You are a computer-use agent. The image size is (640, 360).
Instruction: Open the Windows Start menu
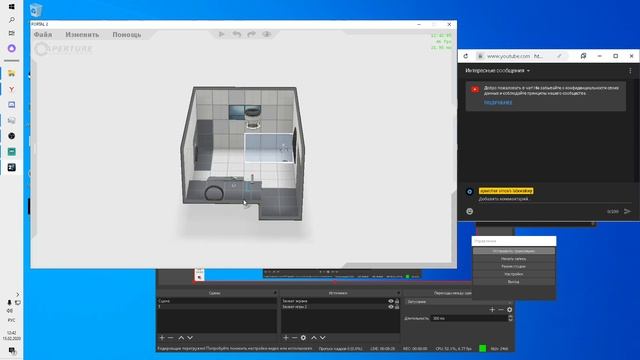tap(11, 7)
